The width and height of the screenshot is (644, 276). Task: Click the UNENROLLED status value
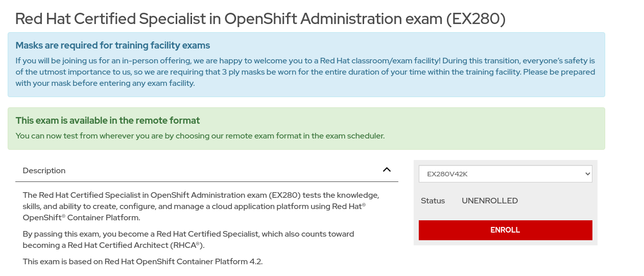click(490, 201)
